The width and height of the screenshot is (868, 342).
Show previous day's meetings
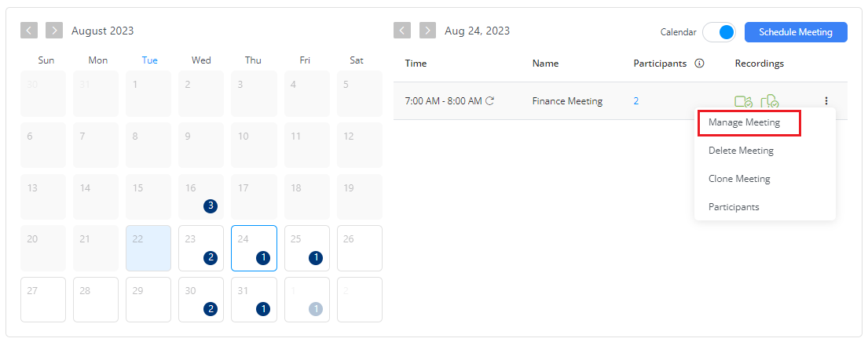point(402,31)
